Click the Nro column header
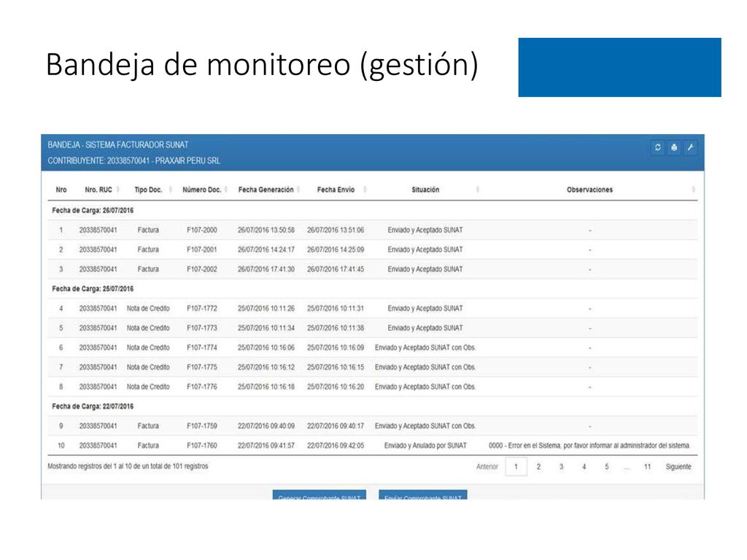This screenshot has width=747, height=560. click(61, 190)
